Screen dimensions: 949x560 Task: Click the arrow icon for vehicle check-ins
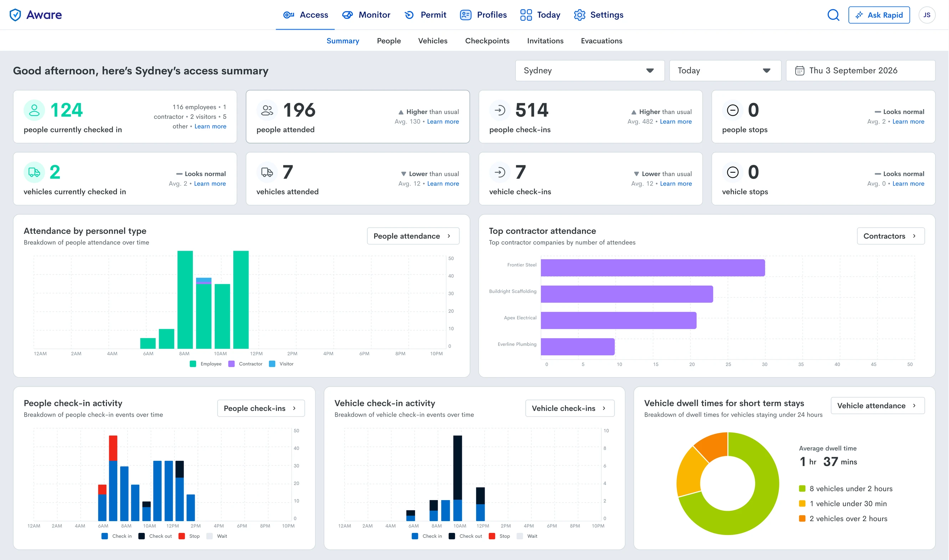tap(500, 172)
